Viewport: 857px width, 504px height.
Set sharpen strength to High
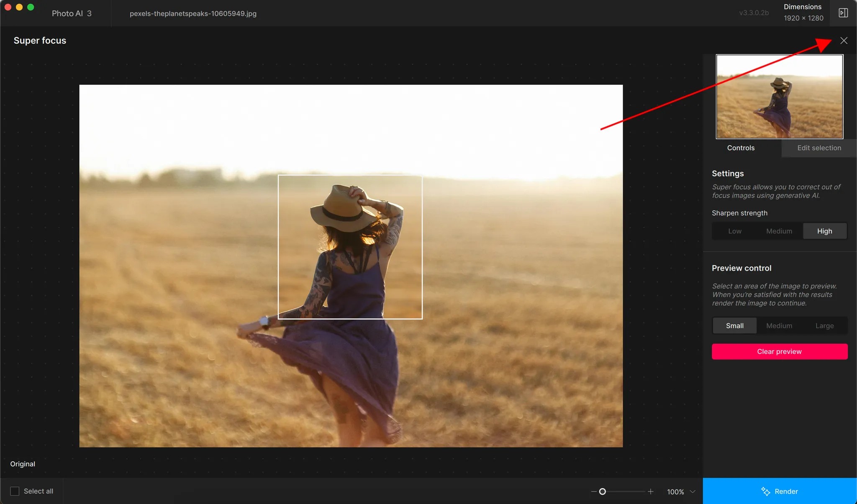tap(824, 231)
